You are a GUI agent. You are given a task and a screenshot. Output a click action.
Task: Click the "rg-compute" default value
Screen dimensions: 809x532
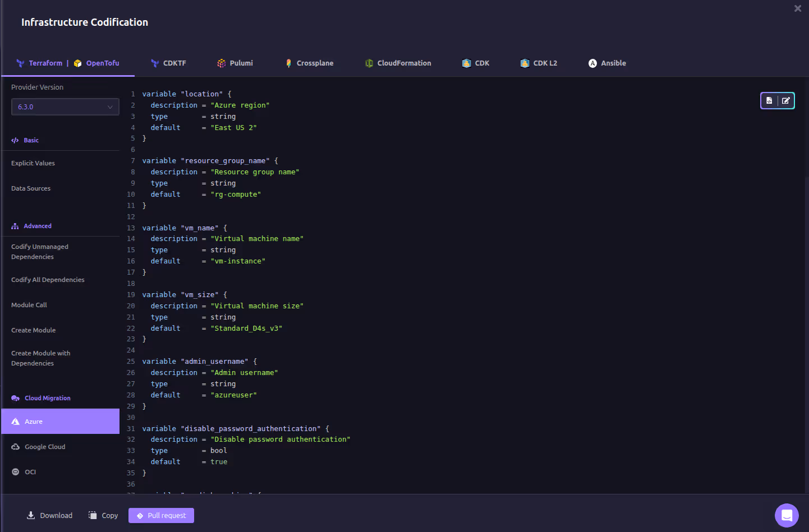236,195
